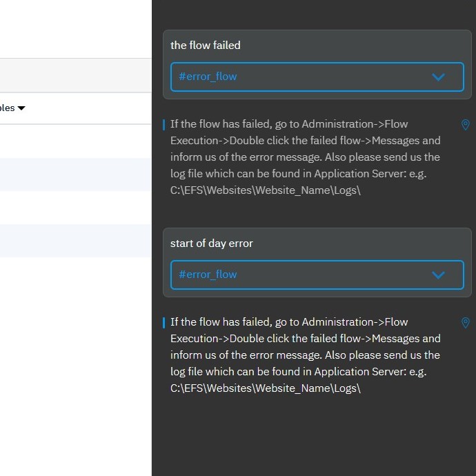Select #error_flow text in the second intent field
The image size is (476, 476).
tap(208, 275)
